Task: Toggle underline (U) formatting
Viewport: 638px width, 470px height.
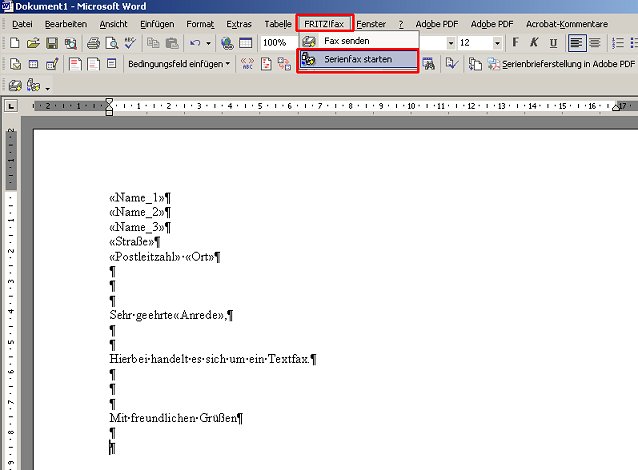Action: (x=553, y=43)
